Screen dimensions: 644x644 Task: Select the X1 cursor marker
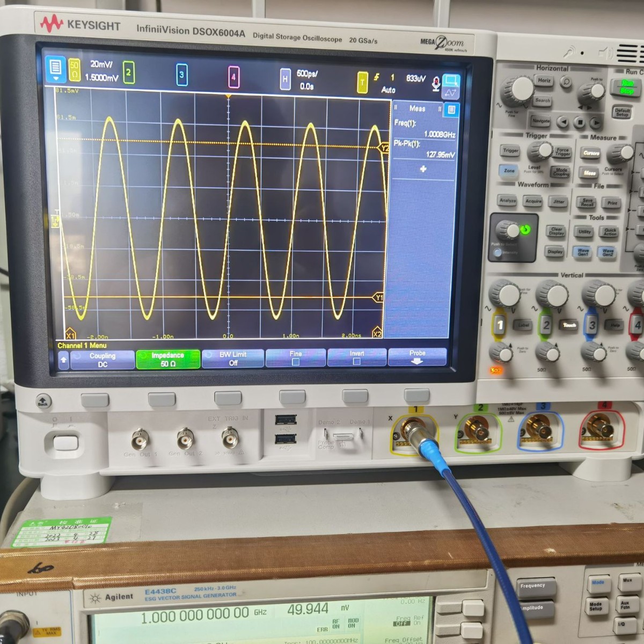coord(70,334)
